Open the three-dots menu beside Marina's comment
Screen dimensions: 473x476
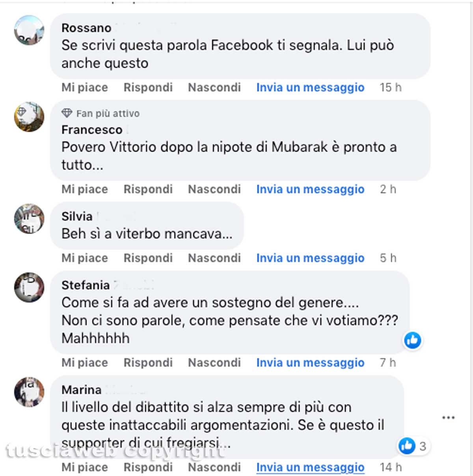click(x=448, y=418)
